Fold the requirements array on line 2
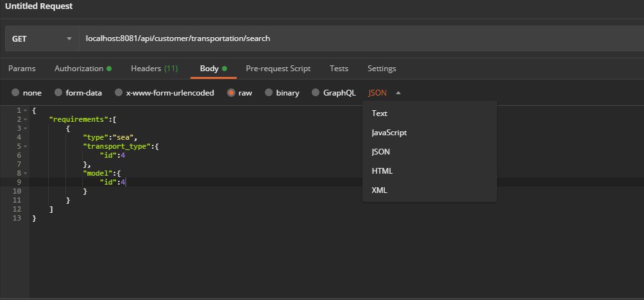This screenshot has height=300, width=644. [26, 120]
